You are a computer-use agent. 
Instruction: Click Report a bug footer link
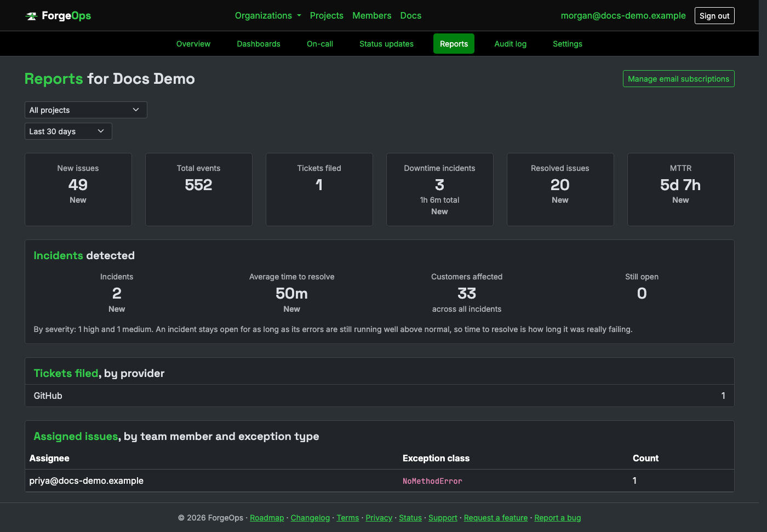pyautogui.click(x=558, y=518)
